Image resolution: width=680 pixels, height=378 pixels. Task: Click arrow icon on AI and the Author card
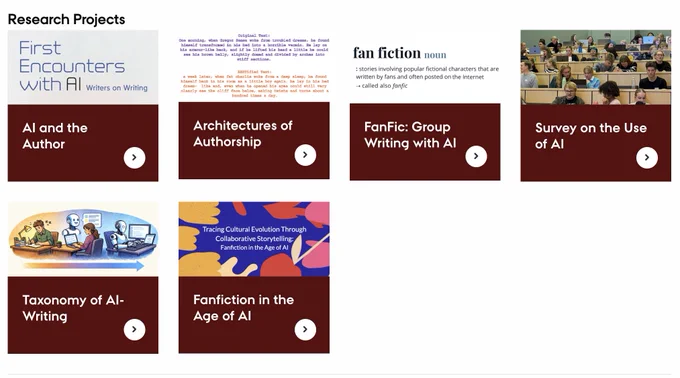tap(134, 158)
